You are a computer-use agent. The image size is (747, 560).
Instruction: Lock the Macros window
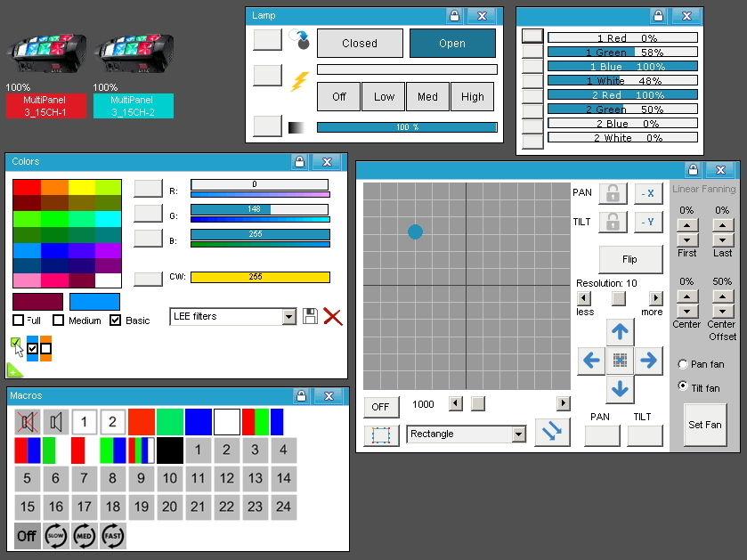(301, 395)
